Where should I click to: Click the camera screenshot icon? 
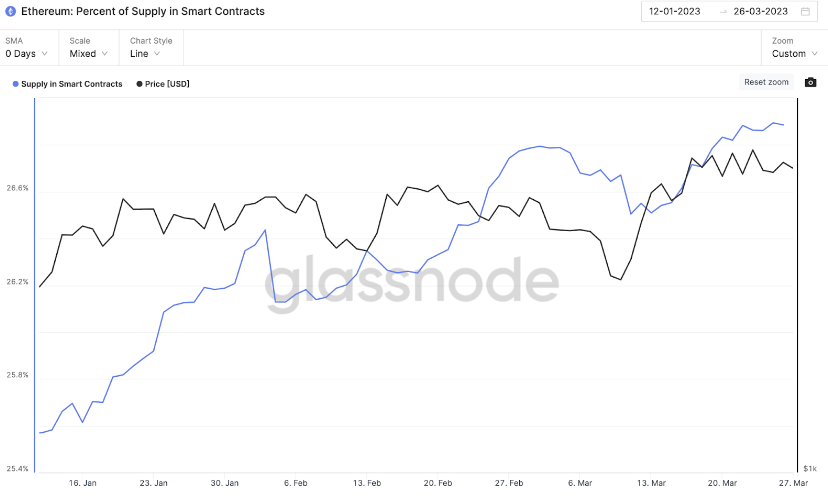click(x=811, y=82)
